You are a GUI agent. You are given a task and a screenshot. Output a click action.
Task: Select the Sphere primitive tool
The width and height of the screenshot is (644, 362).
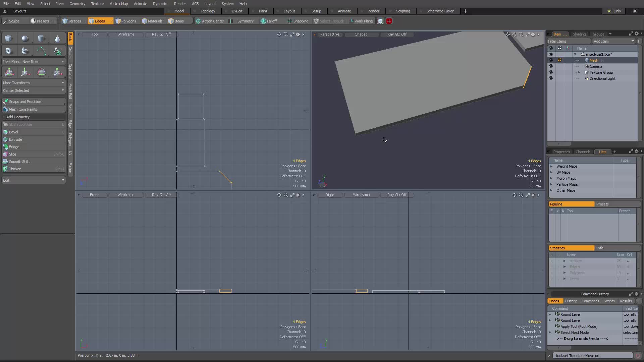tap(25, 39)
